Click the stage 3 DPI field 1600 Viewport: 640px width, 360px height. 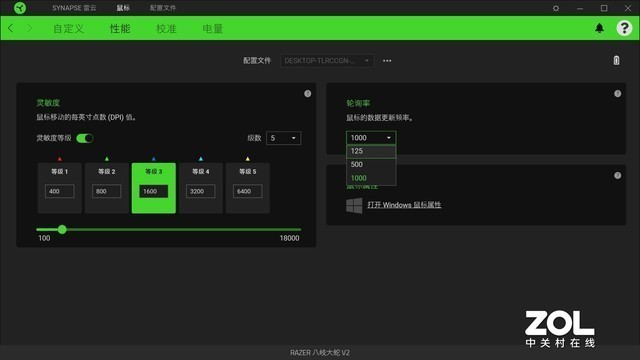click(153, 191)
